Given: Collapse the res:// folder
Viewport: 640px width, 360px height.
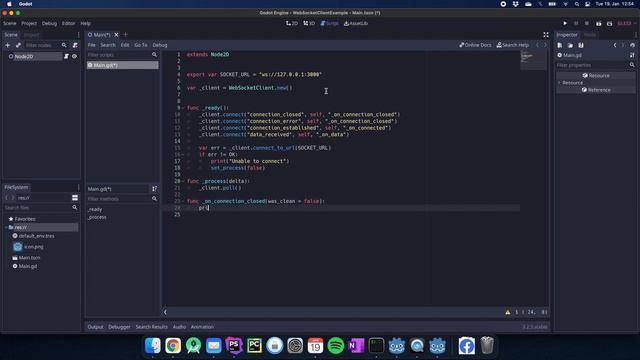Looking at the screenshot, I should [x=7, y=227].
